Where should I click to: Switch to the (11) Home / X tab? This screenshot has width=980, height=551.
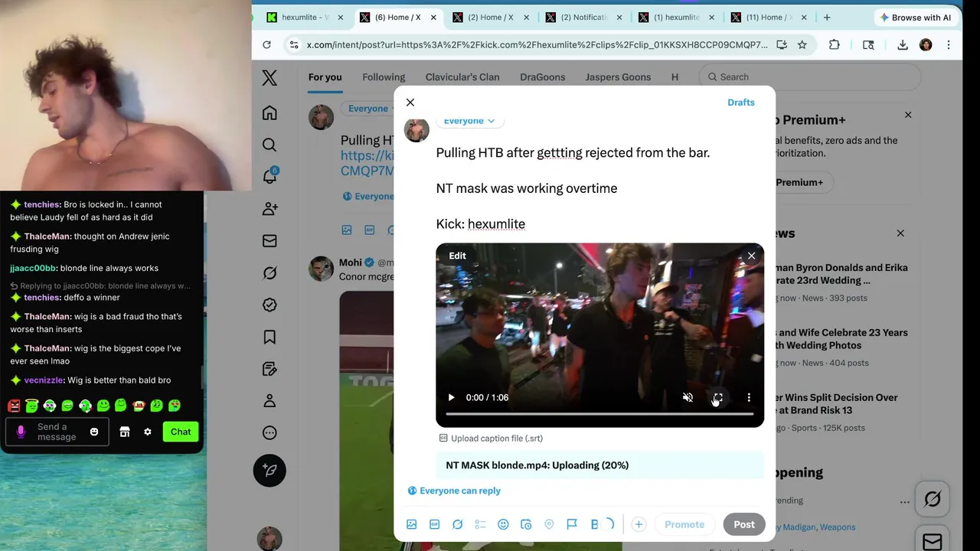769,17
